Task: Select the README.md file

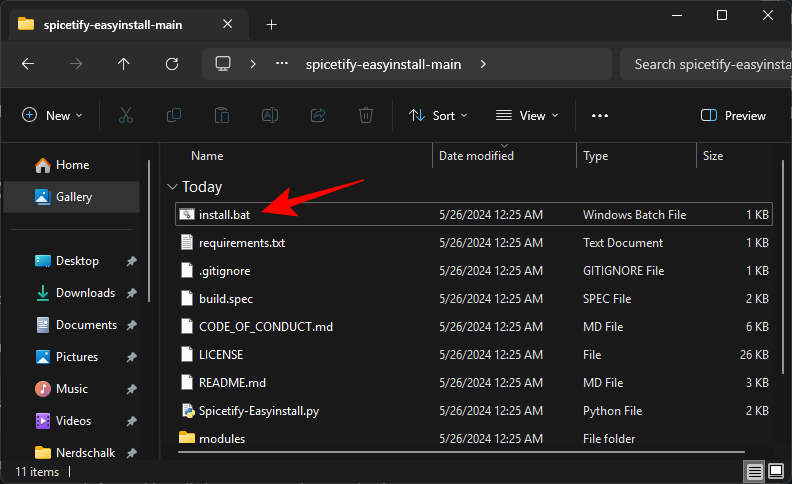Action: tap(473, 383)
